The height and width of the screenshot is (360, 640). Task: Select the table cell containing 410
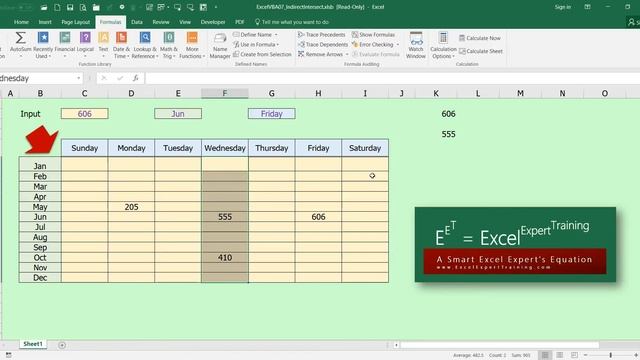pyautogui.click(x=225, y=258)
